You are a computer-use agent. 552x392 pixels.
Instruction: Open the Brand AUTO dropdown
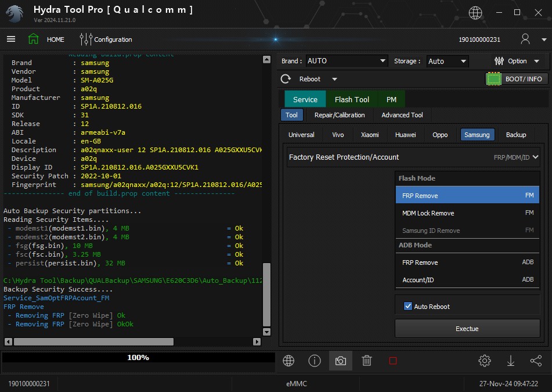[x=347, y=61]
